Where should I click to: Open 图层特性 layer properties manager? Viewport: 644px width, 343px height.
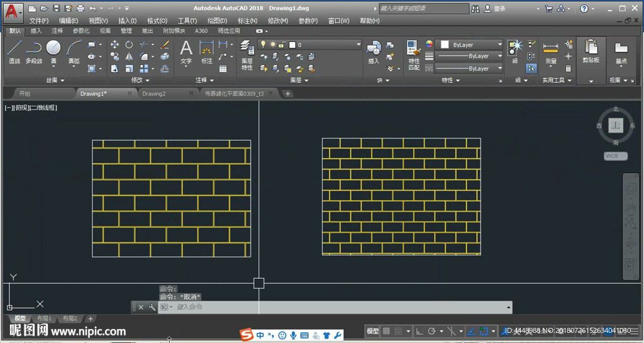[247, 55]
